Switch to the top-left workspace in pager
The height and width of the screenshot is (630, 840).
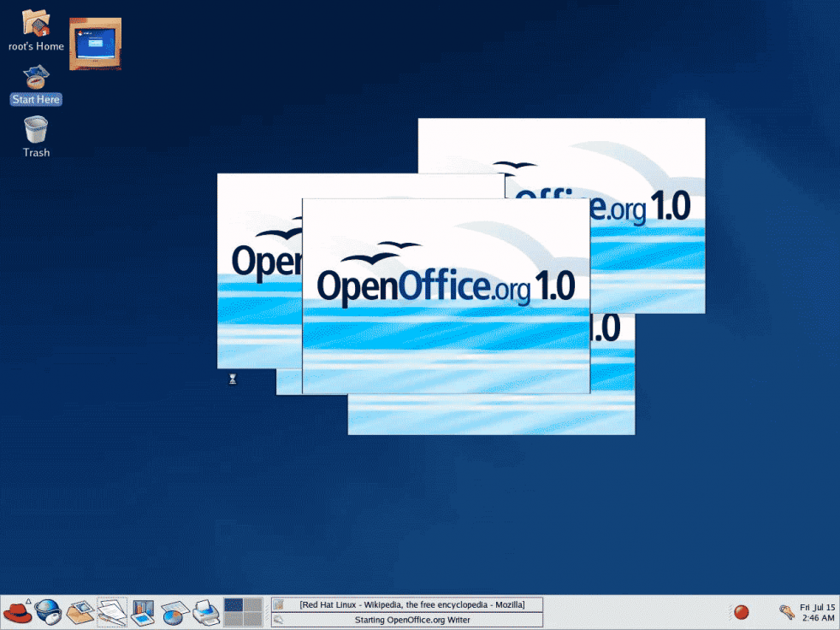[x=233, y=605]
